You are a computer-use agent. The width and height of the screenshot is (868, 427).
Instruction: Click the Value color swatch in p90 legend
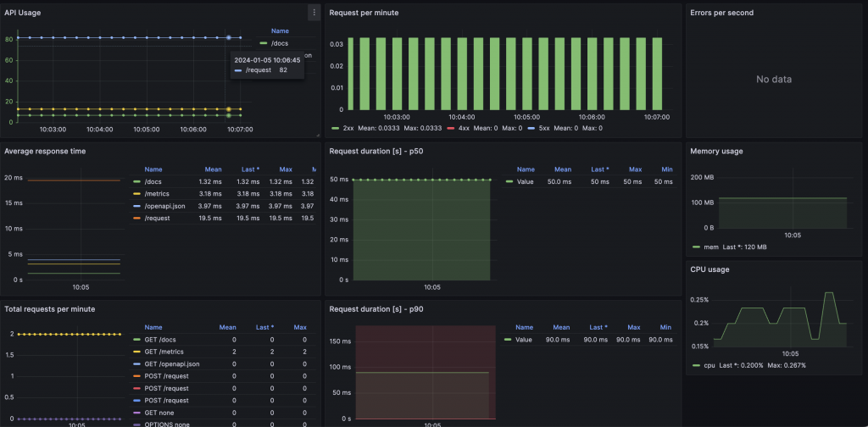(508, 340)
